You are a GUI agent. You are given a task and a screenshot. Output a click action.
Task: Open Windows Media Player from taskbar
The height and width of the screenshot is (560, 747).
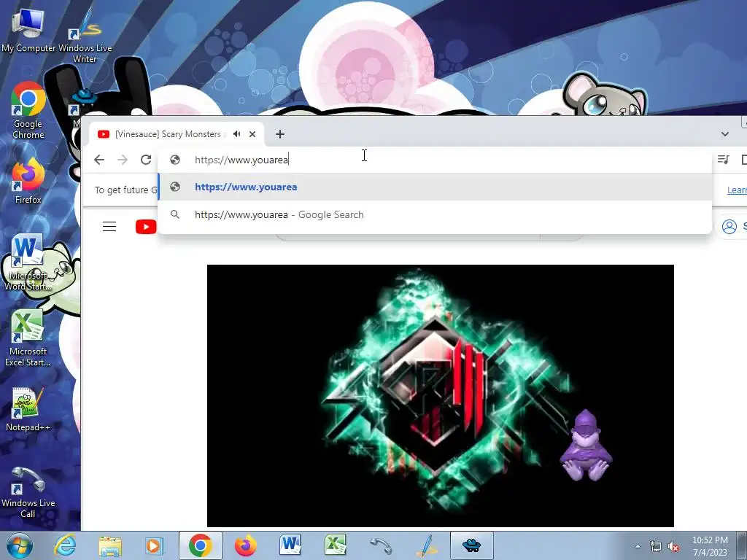point(155,545)
